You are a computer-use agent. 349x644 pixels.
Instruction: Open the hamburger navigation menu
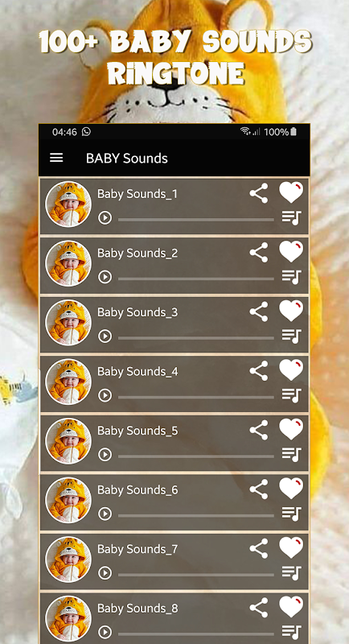[56, 158]
